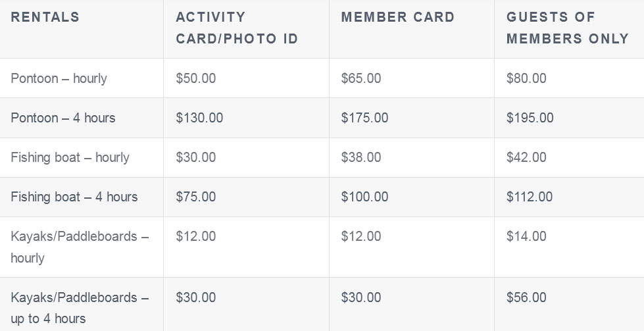Select the $65.00 member card price
This screenshot has width=644, height=331.
coord(361,78)
